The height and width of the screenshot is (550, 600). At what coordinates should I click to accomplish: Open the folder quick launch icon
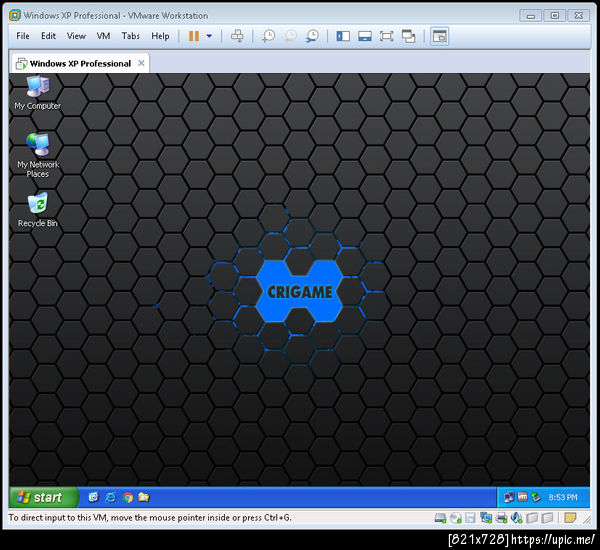[x=144, y=497]
